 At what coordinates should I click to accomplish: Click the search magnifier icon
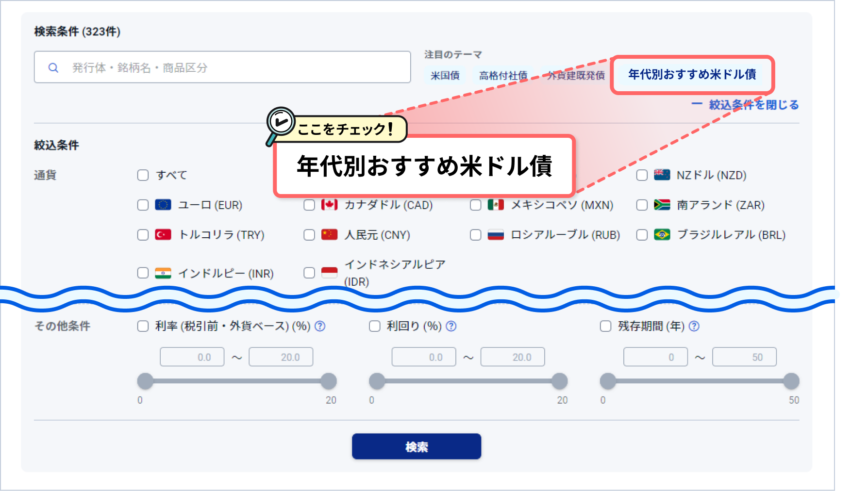53,68
